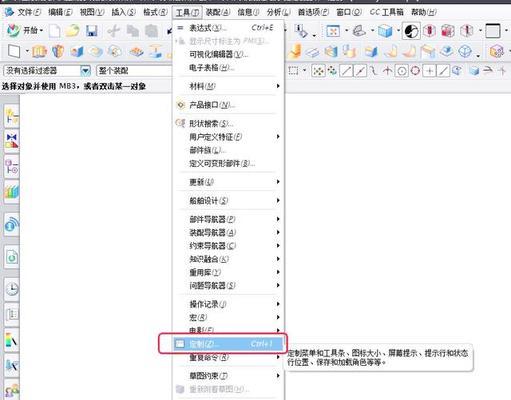511x400 pixels.
Task: Select the 定制 menu entry
Action: pos(228,344)
